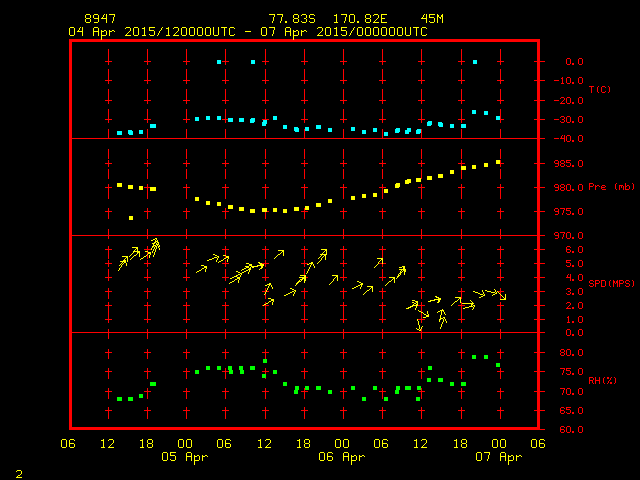Click the isolated low yellow pressure point

[x=130, y=218]
